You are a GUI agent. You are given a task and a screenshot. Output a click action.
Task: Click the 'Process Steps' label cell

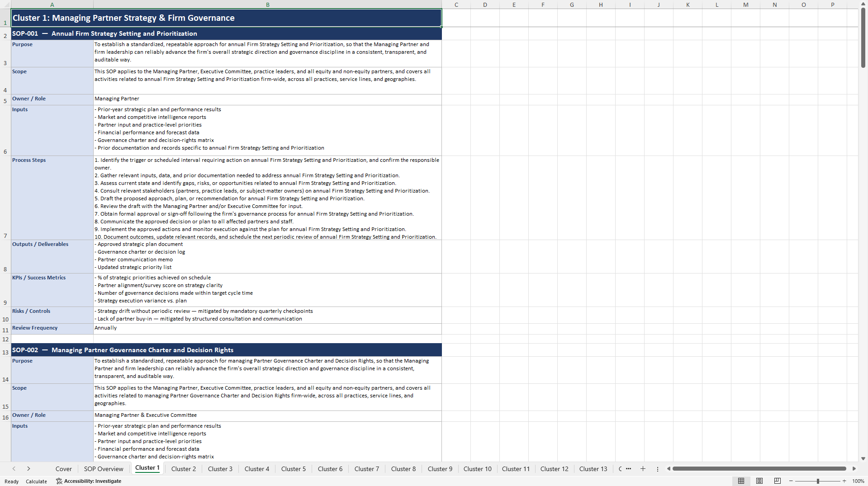point(52,198)
